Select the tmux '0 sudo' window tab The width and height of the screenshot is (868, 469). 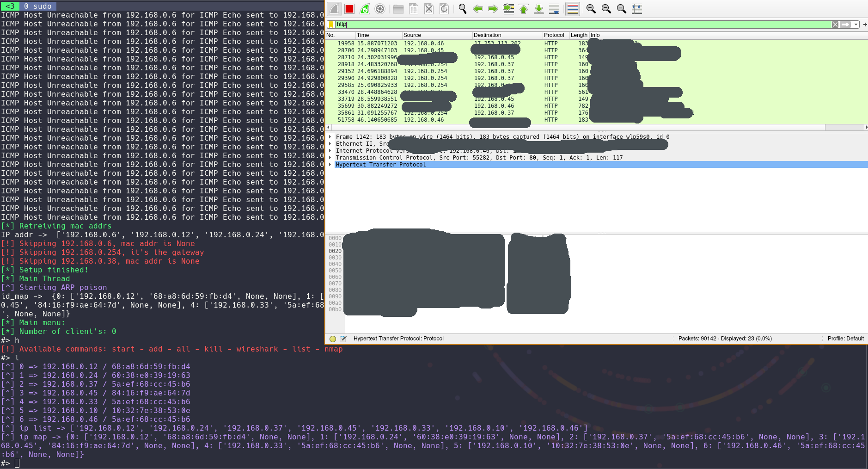point(37,6)
